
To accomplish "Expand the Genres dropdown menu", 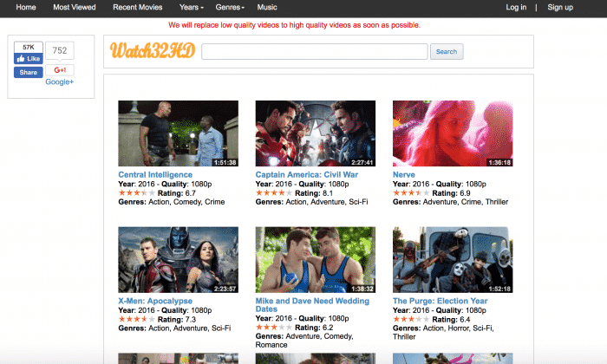I will coord(230,7).
